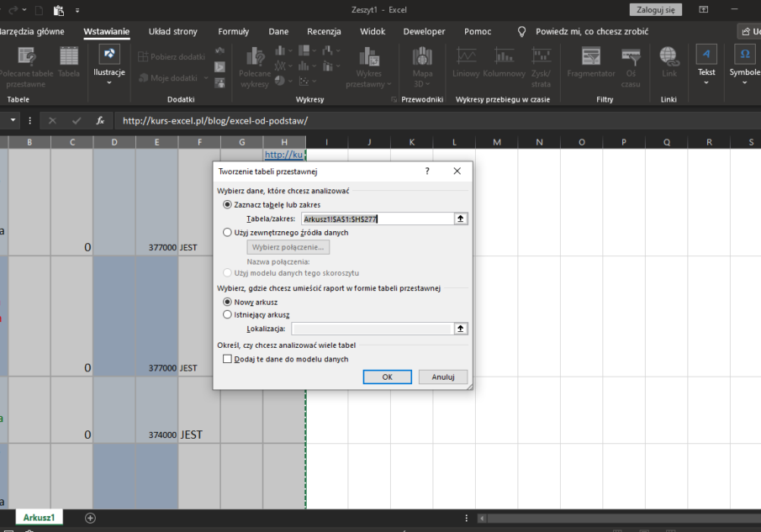
Task: Enable Dodaj te dane do modelu danych
Action: (226, 359)
